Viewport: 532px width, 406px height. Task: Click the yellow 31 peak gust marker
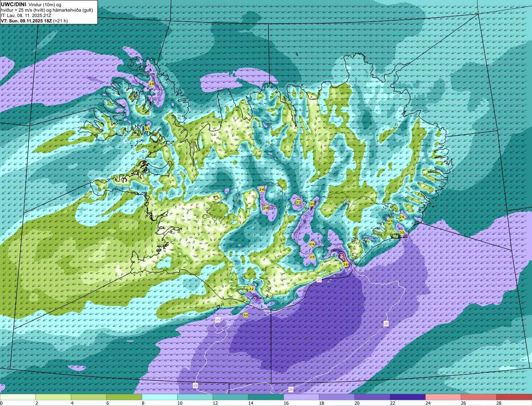pos(298,202)
